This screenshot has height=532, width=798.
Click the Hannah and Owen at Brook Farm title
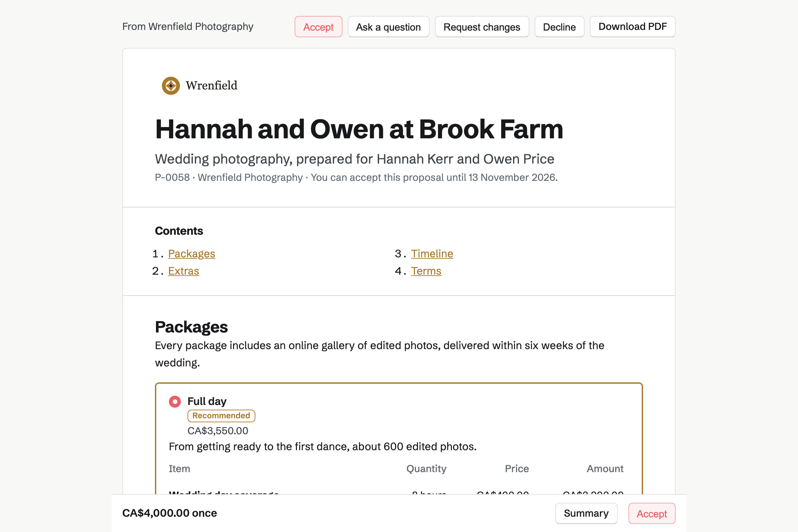pyautogui.click(x=359, y=129)
